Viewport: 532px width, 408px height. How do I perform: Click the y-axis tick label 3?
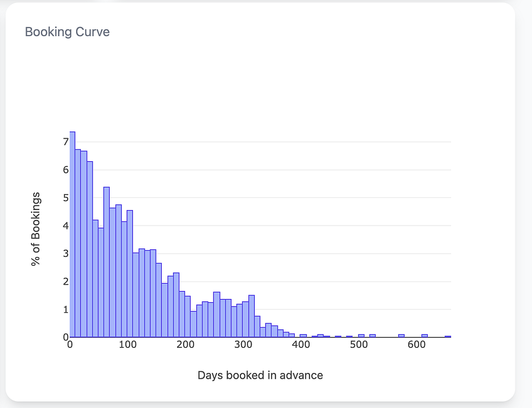tap(65, 254)
